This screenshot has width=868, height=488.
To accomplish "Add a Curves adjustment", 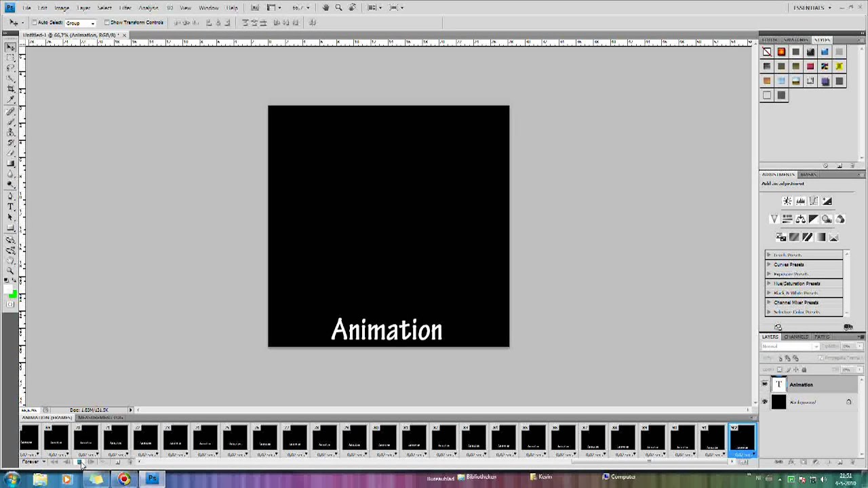I will (814, 201).
